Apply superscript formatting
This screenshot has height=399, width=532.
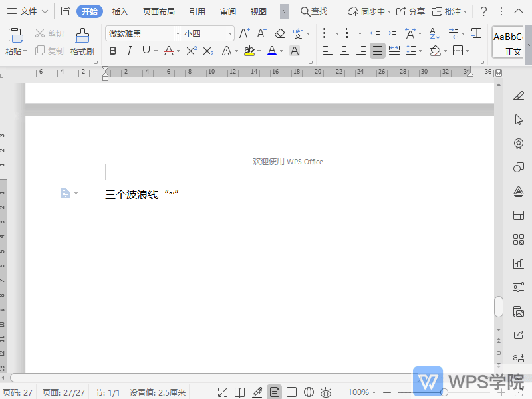tap(191, 51)
